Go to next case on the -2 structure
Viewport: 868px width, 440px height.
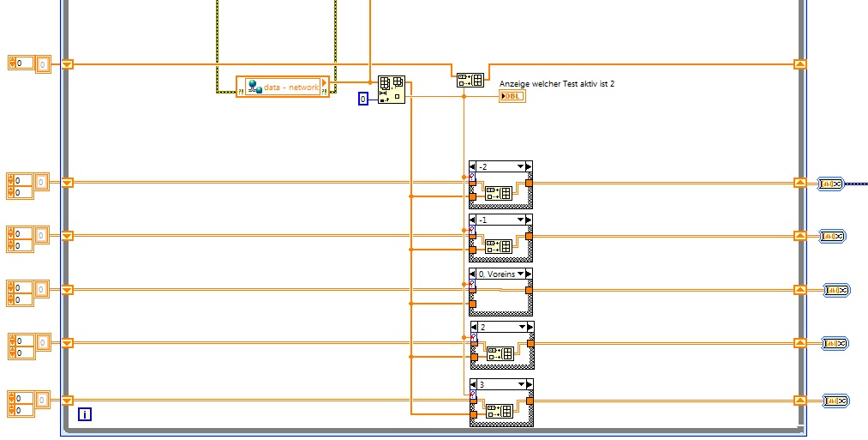529,166
